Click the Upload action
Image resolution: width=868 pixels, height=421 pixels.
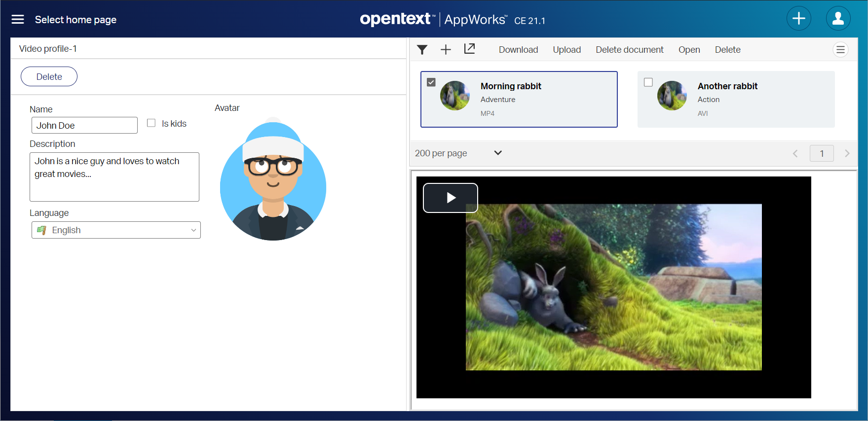pos(566,50)
